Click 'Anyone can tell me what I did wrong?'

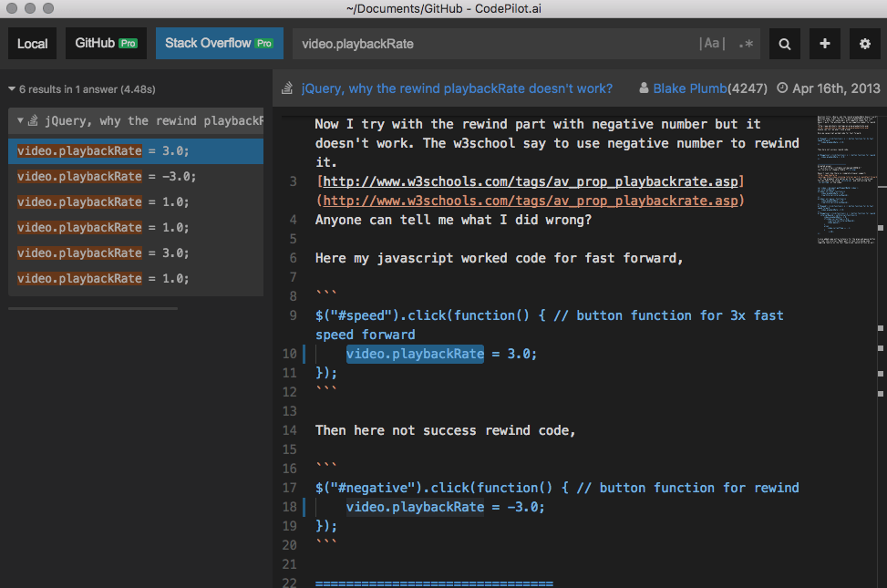pos(453,220)
